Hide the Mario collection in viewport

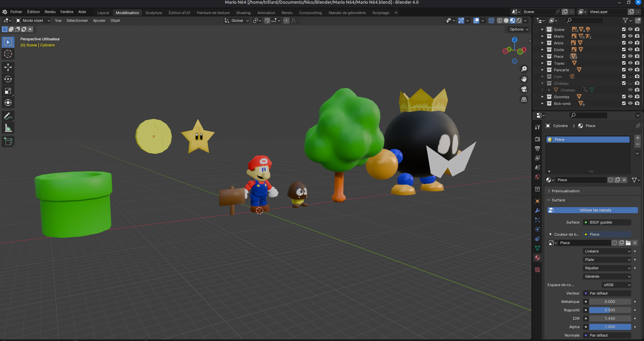click(x=631, y=36)
